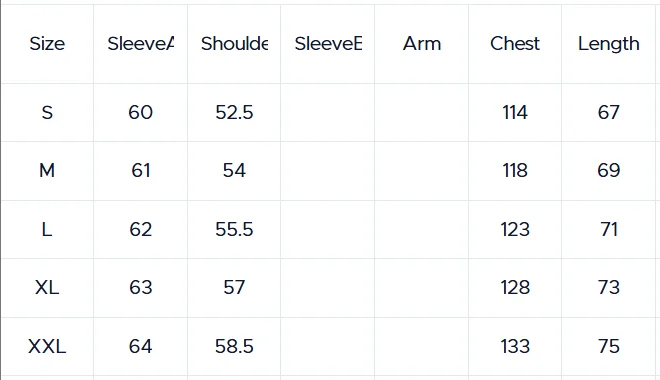Select the XL size row label
The image size is (660, 380).
47,288
